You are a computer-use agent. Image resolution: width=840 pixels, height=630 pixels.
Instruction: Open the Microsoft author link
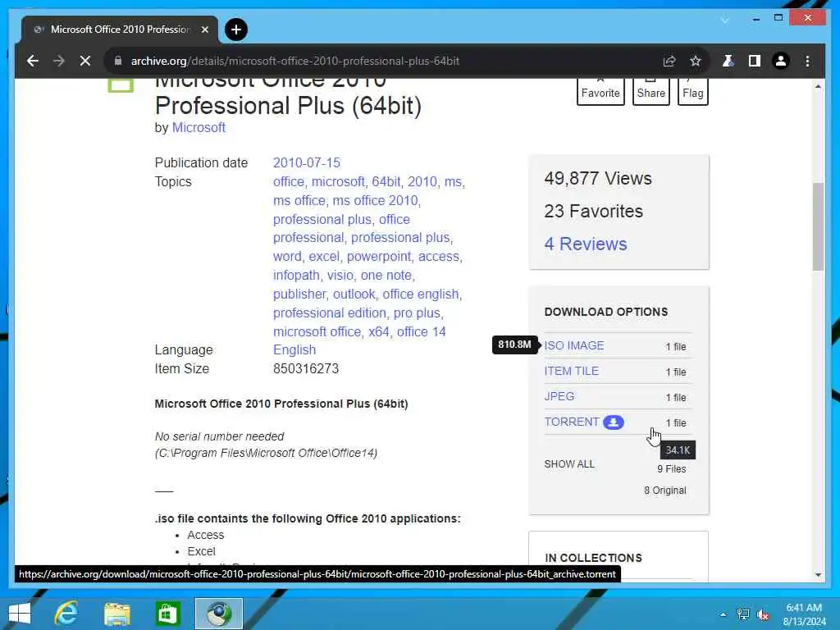pyautogui.click(x=199, y=127)
